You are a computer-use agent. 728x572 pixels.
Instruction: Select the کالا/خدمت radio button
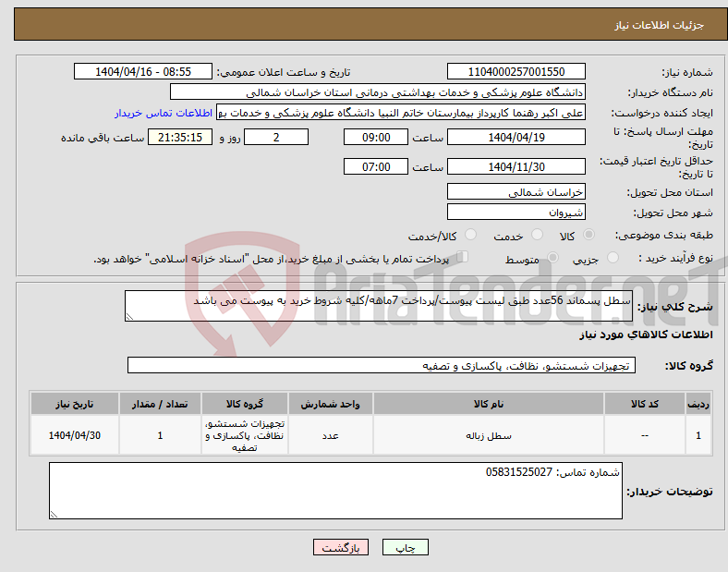pyautogui.click(x=470, y=235)
